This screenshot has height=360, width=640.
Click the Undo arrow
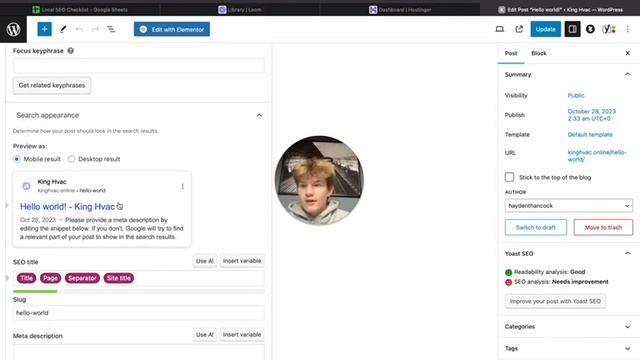point(79,29)
